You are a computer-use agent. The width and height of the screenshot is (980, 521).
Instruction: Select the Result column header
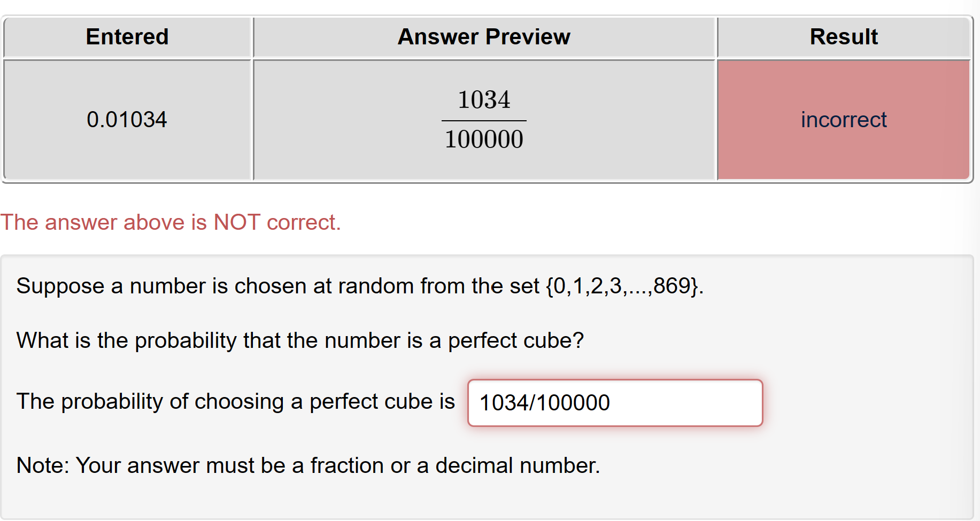[x=844, y=36]
